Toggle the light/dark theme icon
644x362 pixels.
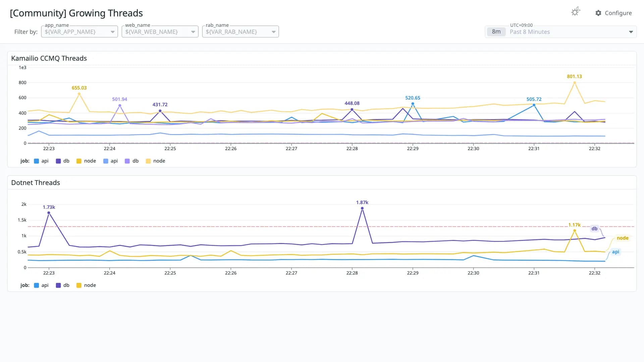[x=576, y=12]
